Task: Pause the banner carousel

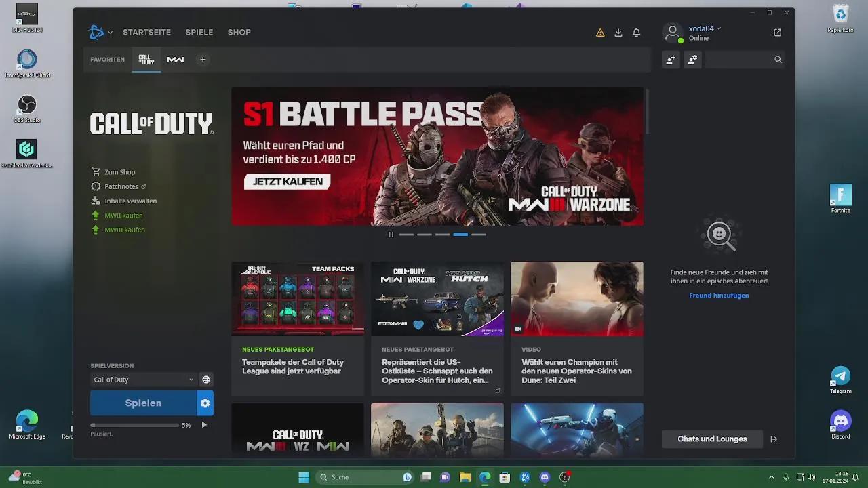Action: [x=391, y=235]
